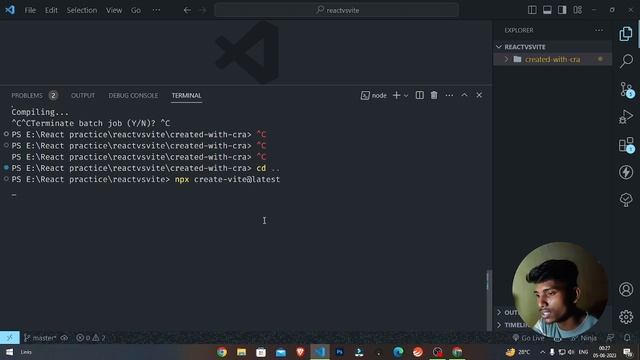Open terminal launch profile dropdown arrow
Screen dimensions: 640x360
point(406,96)
